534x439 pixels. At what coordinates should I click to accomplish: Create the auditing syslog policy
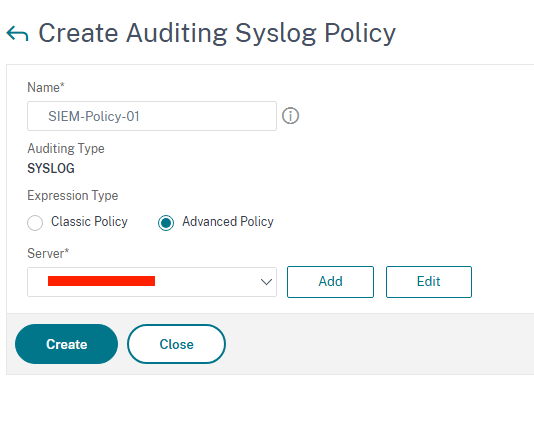click(x=66, y=344)
